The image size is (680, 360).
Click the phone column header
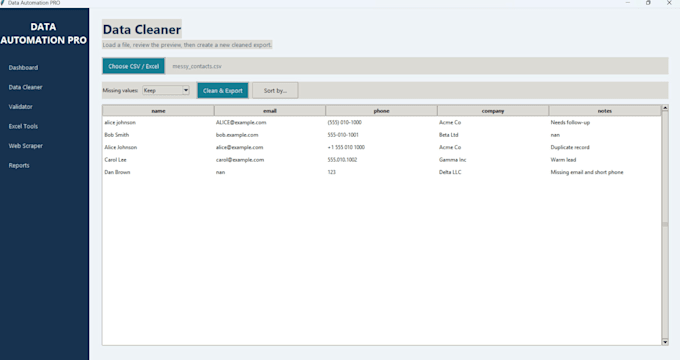tap(382, 111)
